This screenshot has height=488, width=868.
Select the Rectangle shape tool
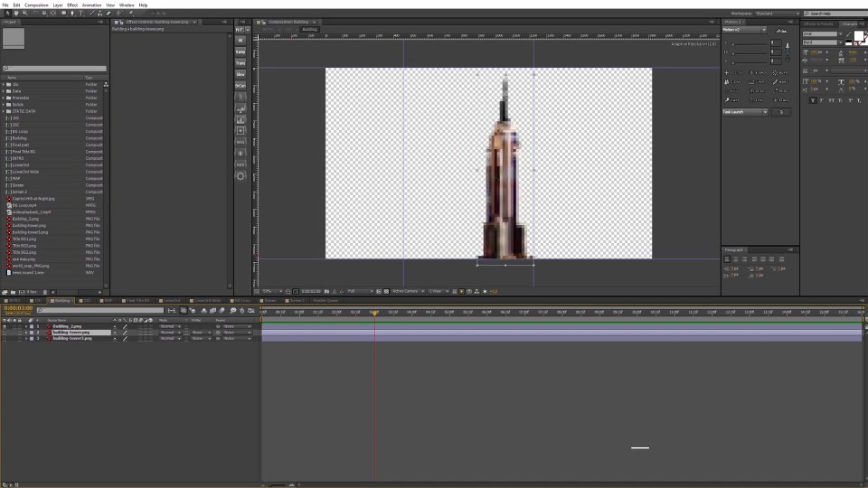(64, 14)
